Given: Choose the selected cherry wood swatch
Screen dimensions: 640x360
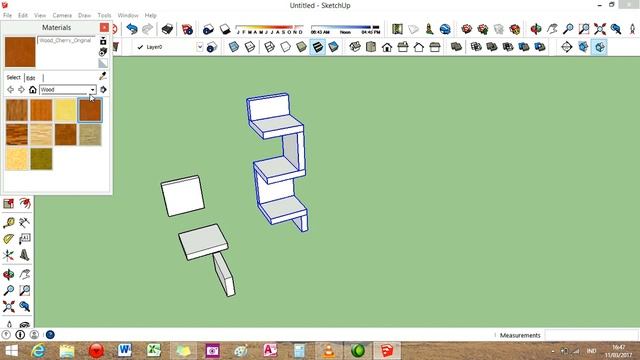Looking at the screenshot, I should pyautogui.click(x=90, y=110).
